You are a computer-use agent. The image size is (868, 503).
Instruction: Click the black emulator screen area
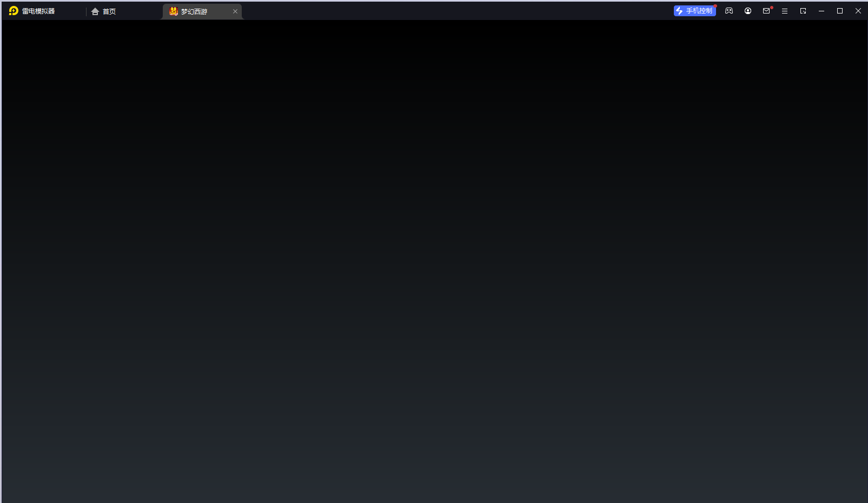pyautogui.click(x=434, y=259)
